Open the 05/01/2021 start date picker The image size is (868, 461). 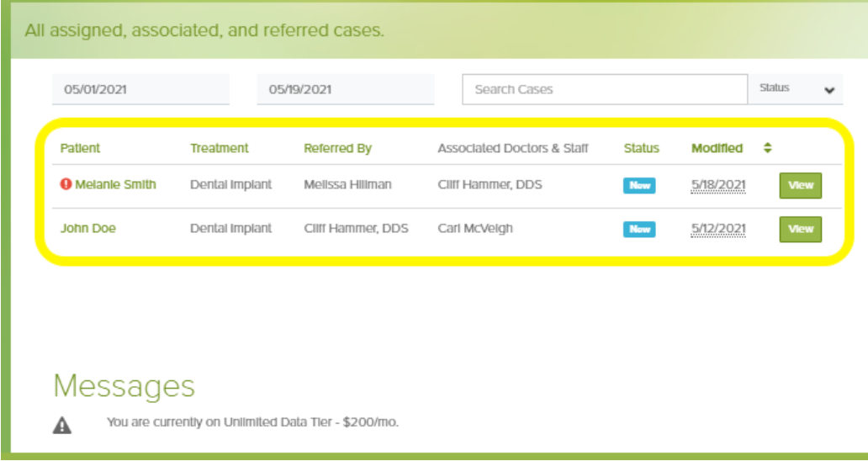click(140, 89)
